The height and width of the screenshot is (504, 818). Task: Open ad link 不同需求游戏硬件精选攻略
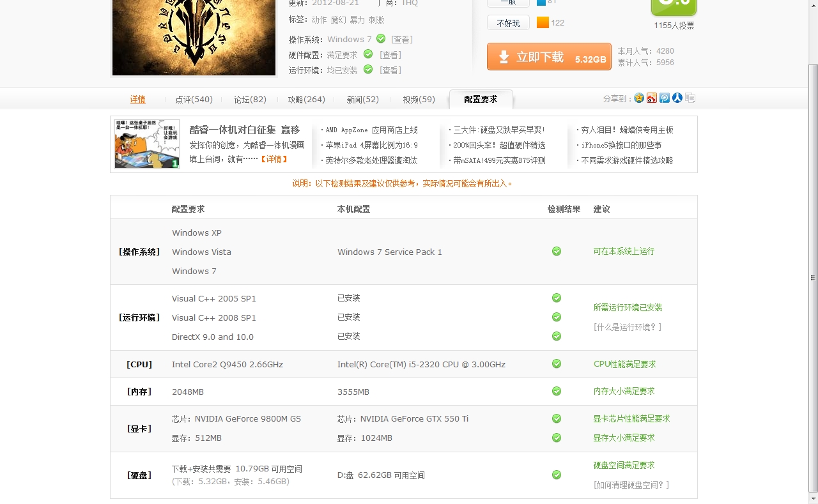coord(627,161)
